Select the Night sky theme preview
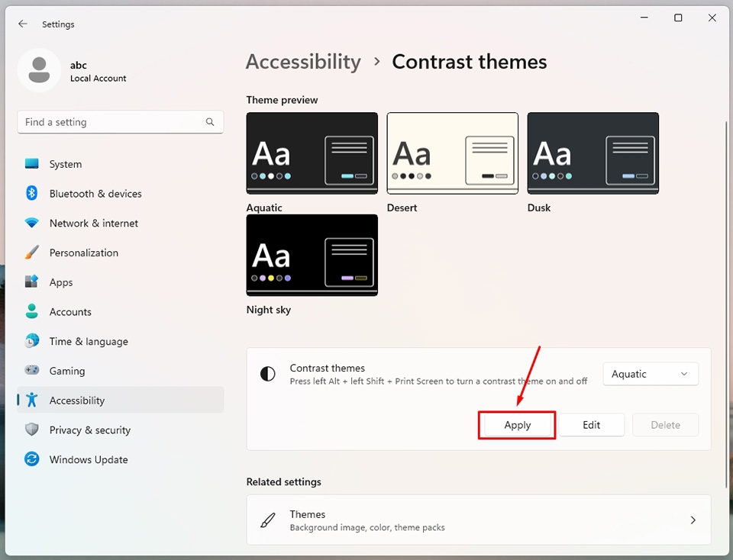 pyautogui.click(x=312, y=255)
